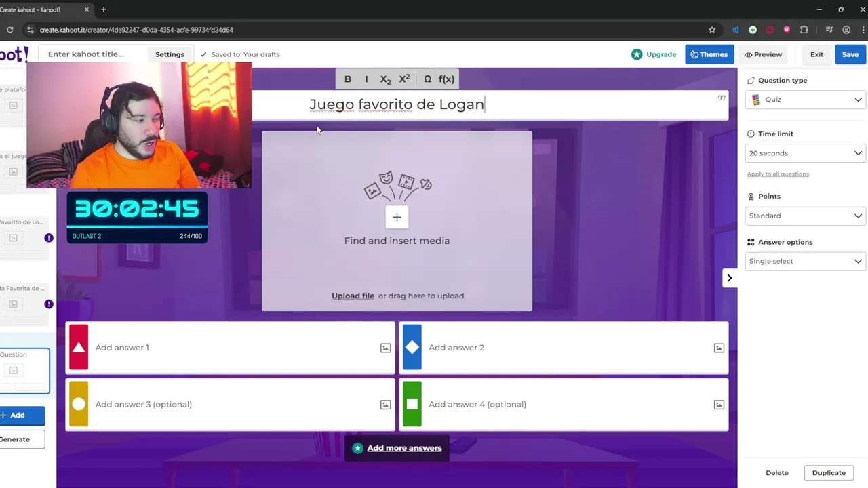This screenshot has height=488, width=868.
Task: Click the red triangle answer shape
Action: click(79, 347)
